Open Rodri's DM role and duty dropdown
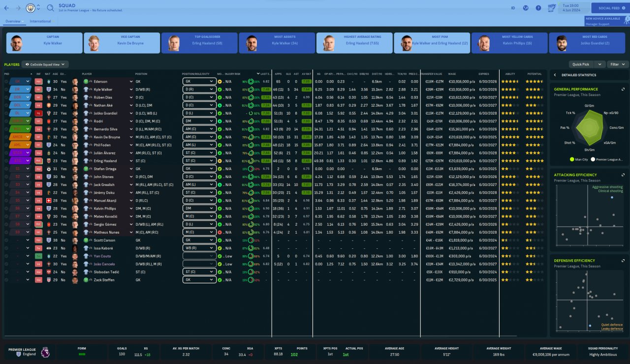The height and width of the screenshot is (364, 630). (199, 121)
